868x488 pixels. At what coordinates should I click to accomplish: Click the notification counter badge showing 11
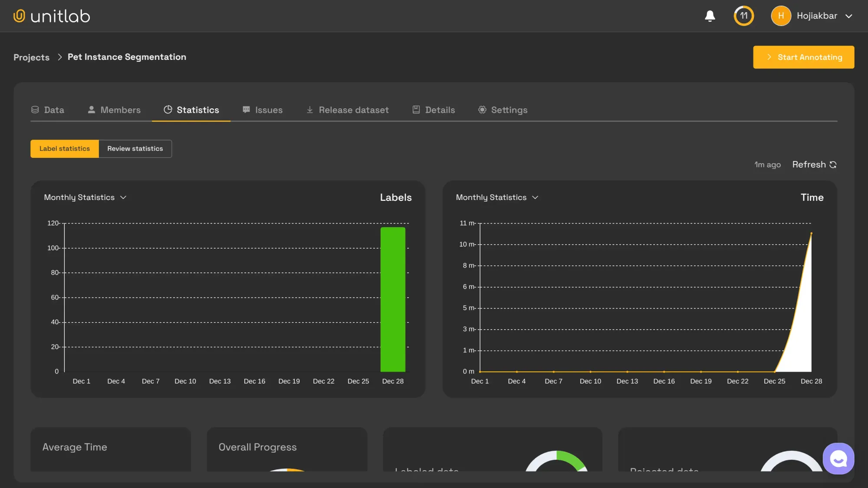point(743,16)
